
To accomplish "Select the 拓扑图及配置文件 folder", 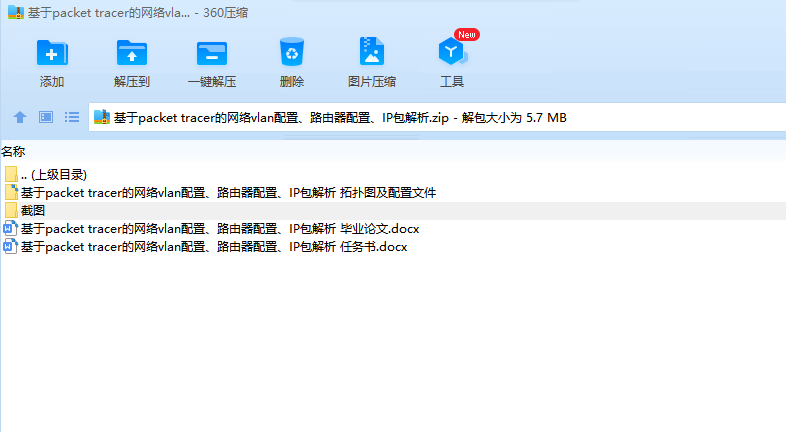I will (393, 192).
